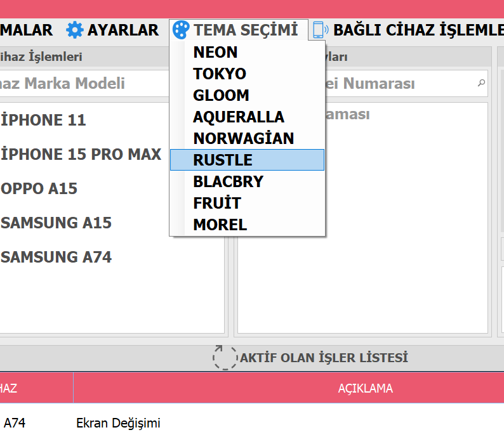Screen dimensions: 504x437
Task: Click the palette icon for theme selection
Action: pyautogui.click(x=181, y=30)
